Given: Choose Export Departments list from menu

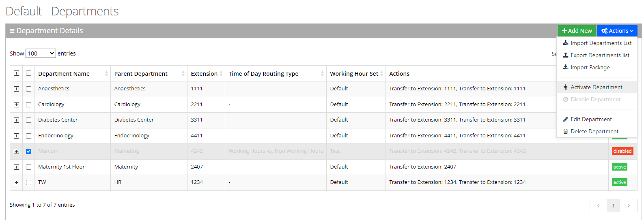Looking at the screenshot, I should (600, 55).
